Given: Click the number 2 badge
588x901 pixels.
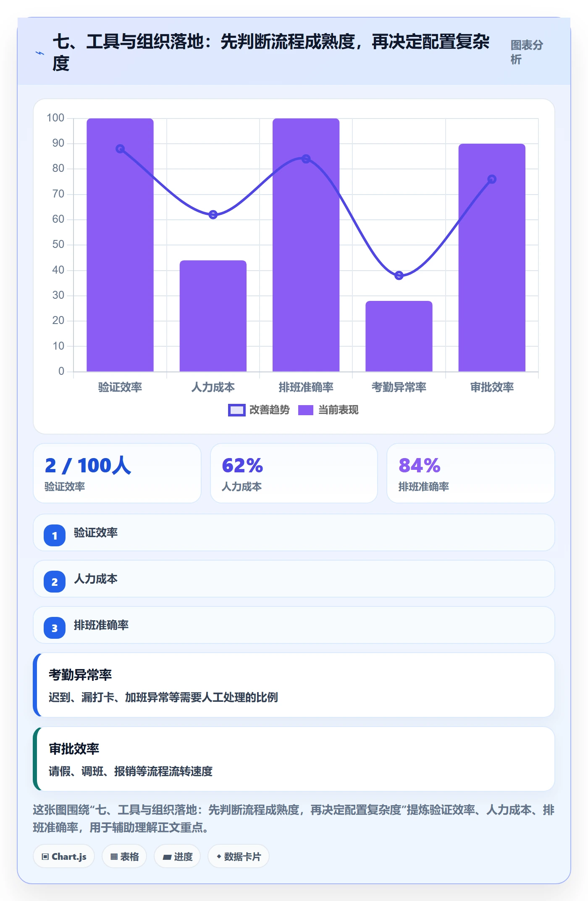Looking at the screenshot, I should [x=55, y=582].
